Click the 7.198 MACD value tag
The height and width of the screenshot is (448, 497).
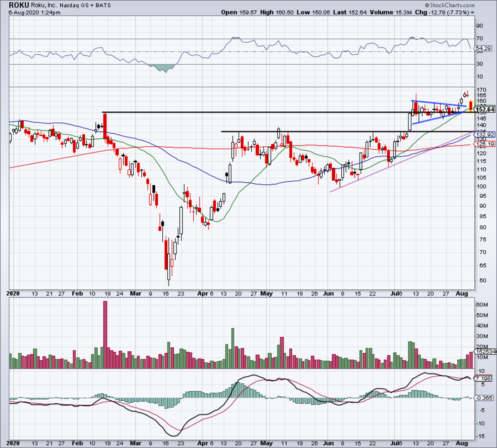(x=483, y=378)
